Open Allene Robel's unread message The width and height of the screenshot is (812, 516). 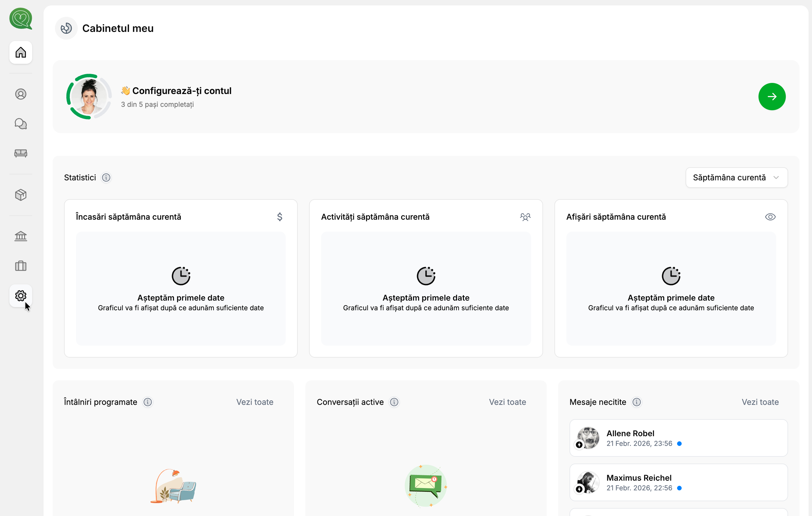click(679, 438)
